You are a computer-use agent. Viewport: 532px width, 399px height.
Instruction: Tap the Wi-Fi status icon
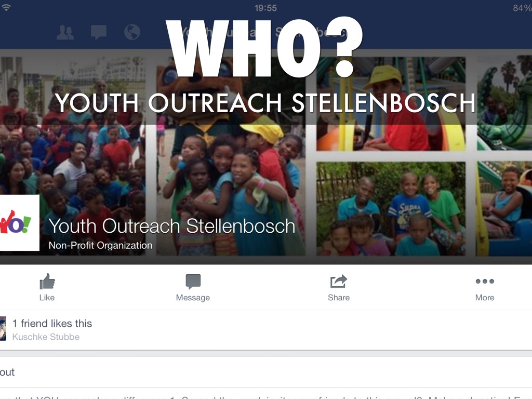click(6, 7)
